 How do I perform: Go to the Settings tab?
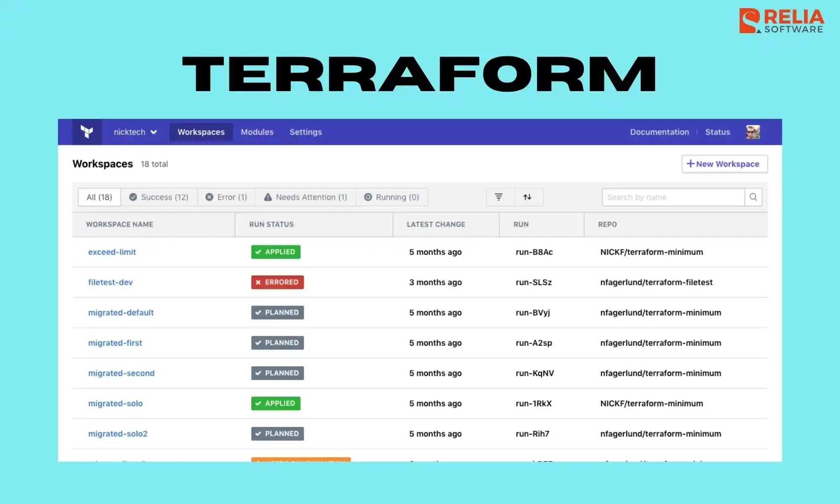click(x=306, y=132)
